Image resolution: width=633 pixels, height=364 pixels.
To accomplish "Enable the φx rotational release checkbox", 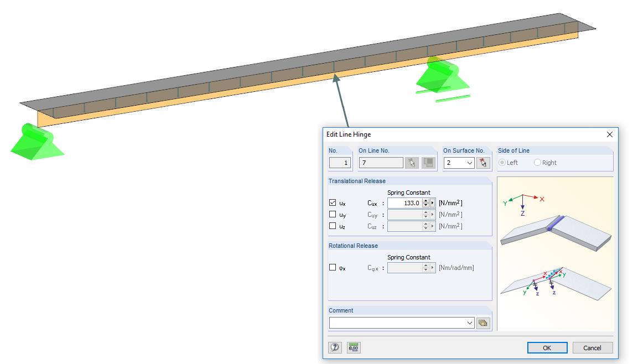I will [x=333, y=267].
